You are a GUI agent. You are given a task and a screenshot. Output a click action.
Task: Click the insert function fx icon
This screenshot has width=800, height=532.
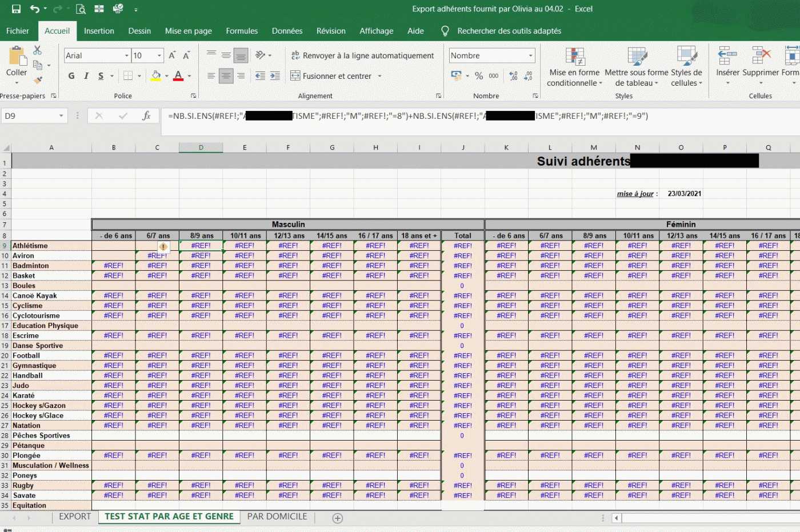point(146,116)
